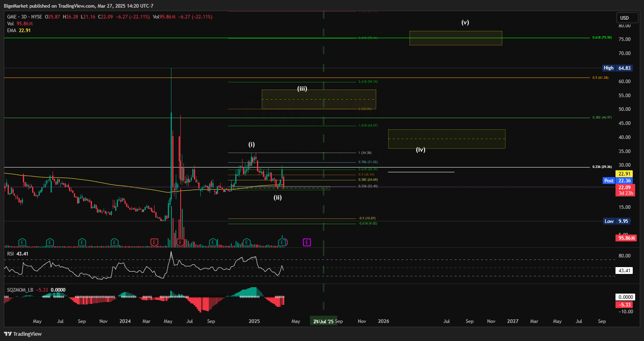Click the 0.618 (28.39) retracement label
Screen dimensions: 644x341
368,169
